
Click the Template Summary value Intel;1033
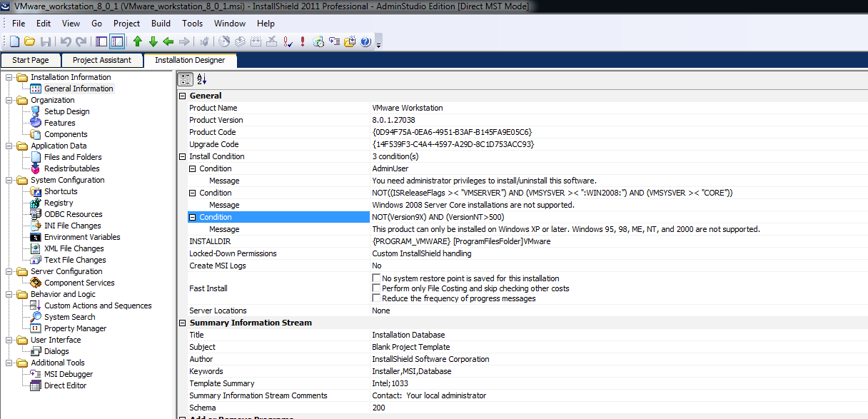[x=390, y=383]
